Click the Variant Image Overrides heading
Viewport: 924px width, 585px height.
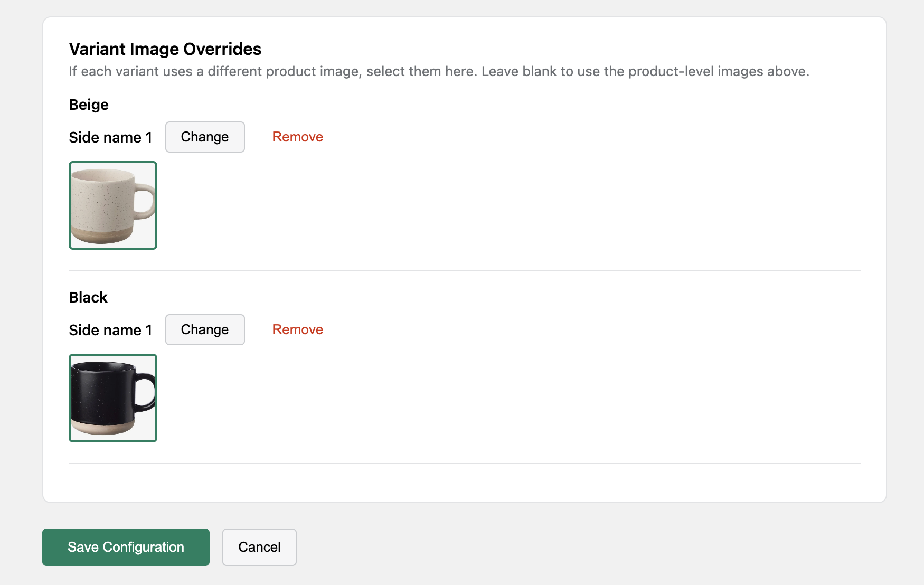165,49
